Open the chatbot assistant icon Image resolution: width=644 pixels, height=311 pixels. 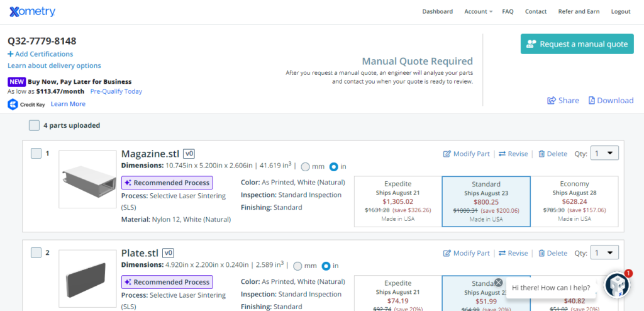pyautogui.click(x=618, y=285)
